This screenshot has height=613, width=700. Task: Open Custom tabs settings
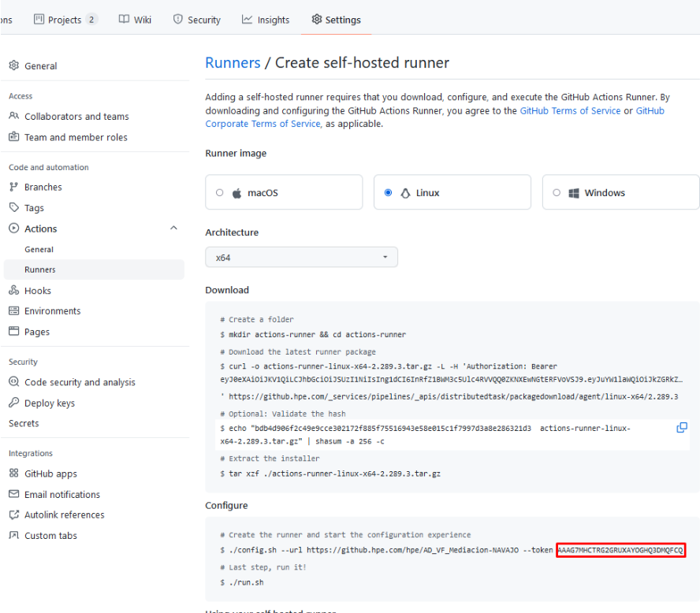50,535
